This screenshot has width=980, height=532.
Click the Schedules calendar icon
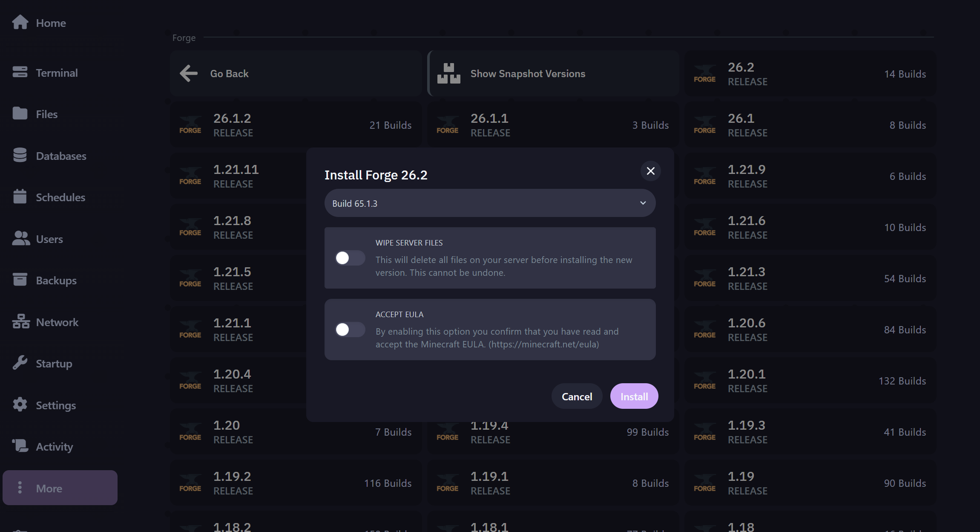click(20, 197)
